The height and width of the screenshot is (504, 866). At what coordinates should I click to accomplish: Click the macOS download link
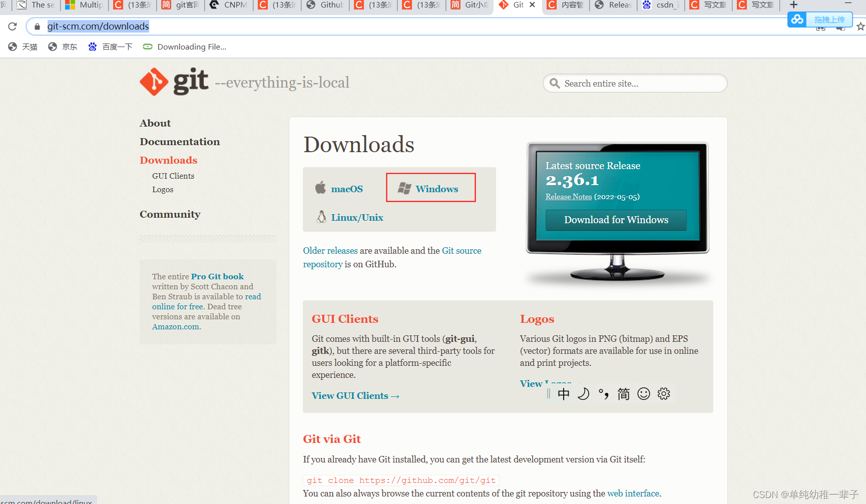point(347,189)
